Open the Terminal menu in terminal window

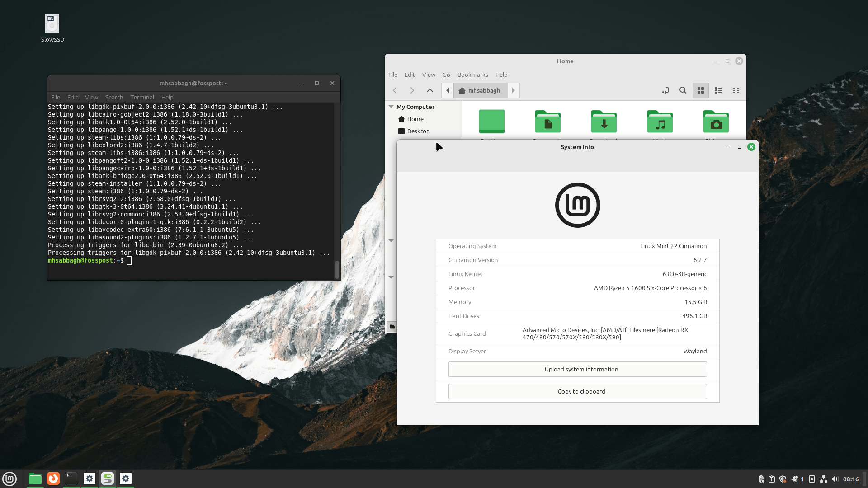(142, 97)
